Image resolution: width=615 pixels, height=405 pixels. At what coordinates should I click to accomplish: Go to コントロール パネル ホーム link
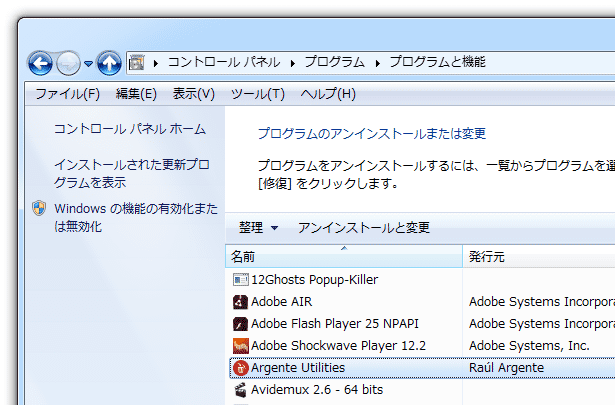point(130,129)
